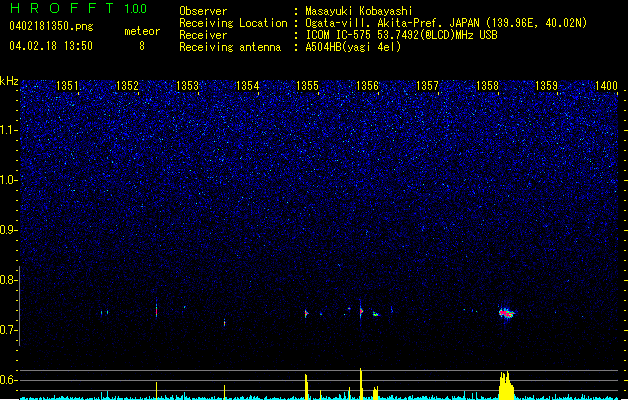Screen dimensions: 629x400
Task: Click the 1351 time marker
Action: coord(67,86)
